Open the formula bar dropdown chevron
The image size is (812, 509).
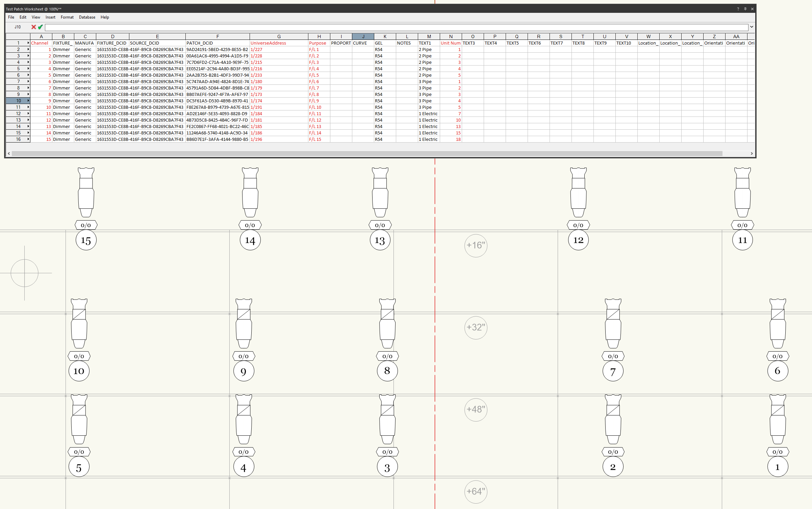751,27
